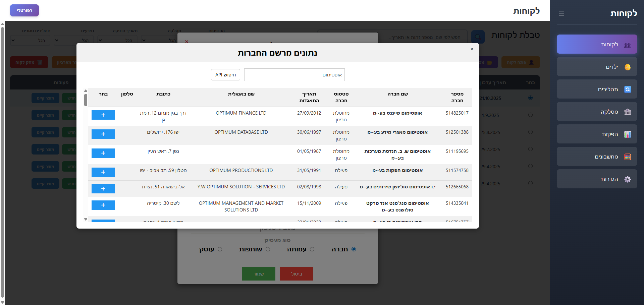
Task: Click מוצר קיים button in the 21.10.2025 row
Action: [46, 98]
